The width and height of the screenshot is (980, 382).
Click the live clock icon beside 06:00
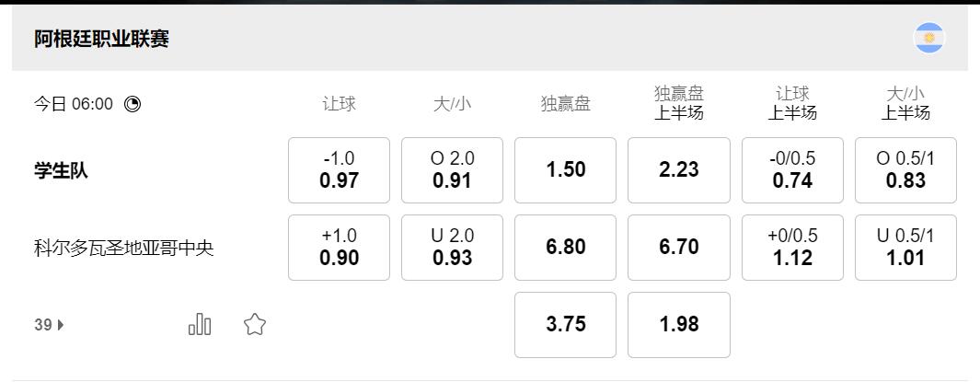click(x=133, y=104)
